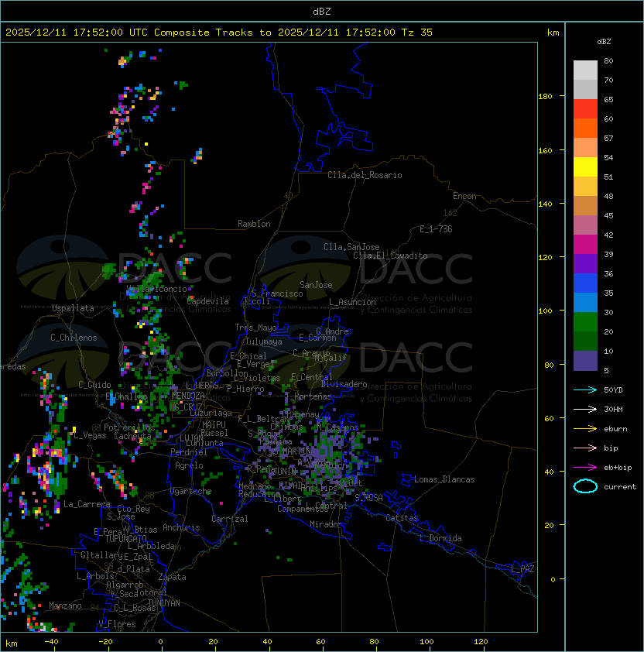Click the composite tracks timestamp header
Screen dimensions: 644x652
[x=219, y=33]
